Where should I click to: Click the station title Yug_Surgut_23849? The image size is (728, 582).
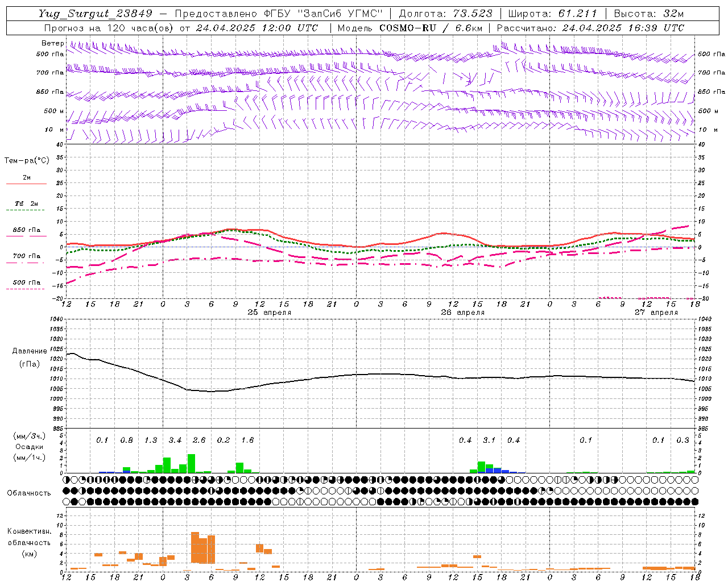coord(96,14)
